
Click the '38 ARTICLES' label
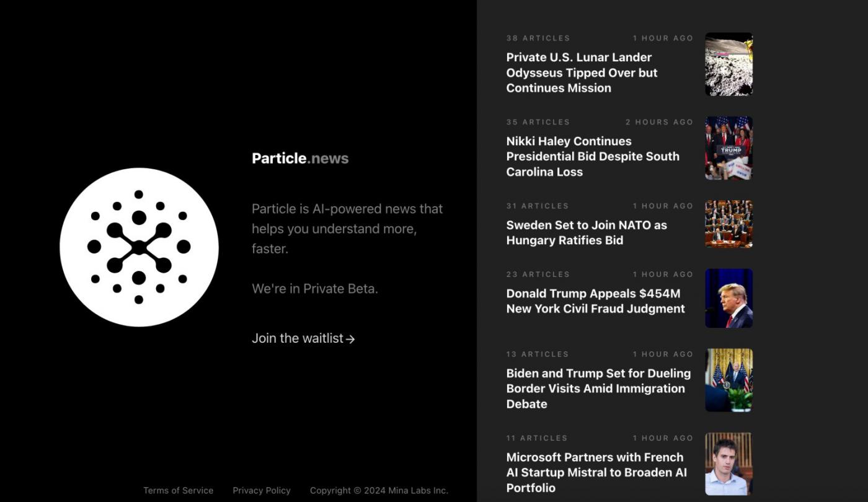click(x=538, y=38)
